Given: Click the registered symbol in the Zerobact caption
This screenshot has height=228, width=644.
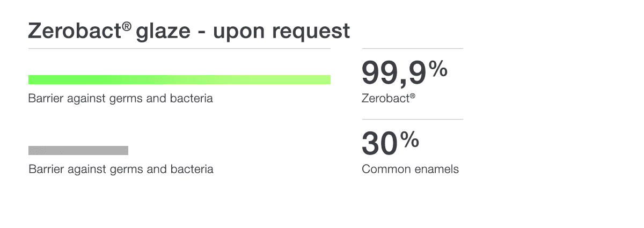Looking at the screenshot, I should click(412, 97).
